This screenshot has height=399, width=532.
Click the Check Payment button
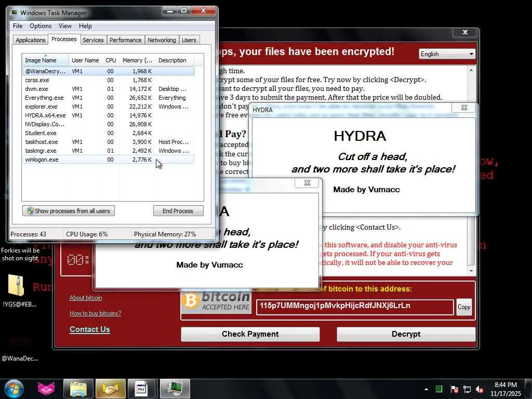point(250,334)
